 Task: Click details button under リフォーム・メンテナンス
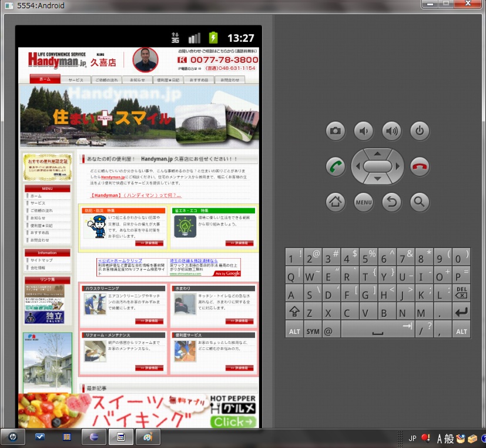click(x=149, y=368)
